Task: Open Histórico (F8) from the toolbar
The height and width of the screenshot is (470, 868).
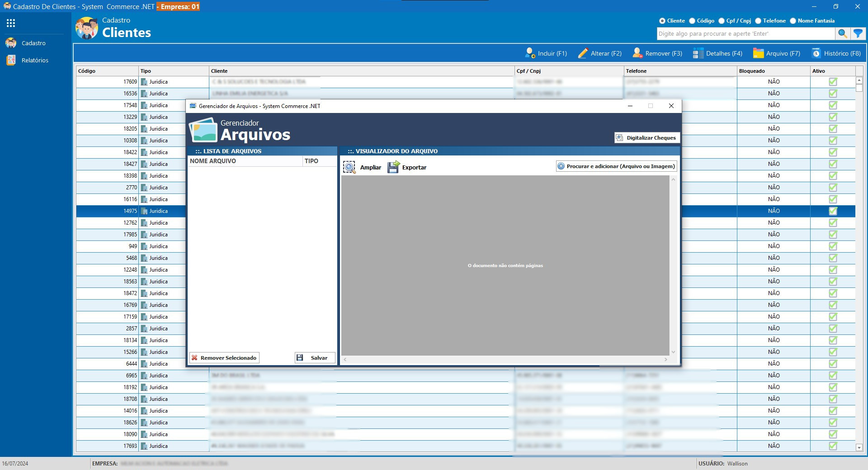Action: (x=836, y=53)
